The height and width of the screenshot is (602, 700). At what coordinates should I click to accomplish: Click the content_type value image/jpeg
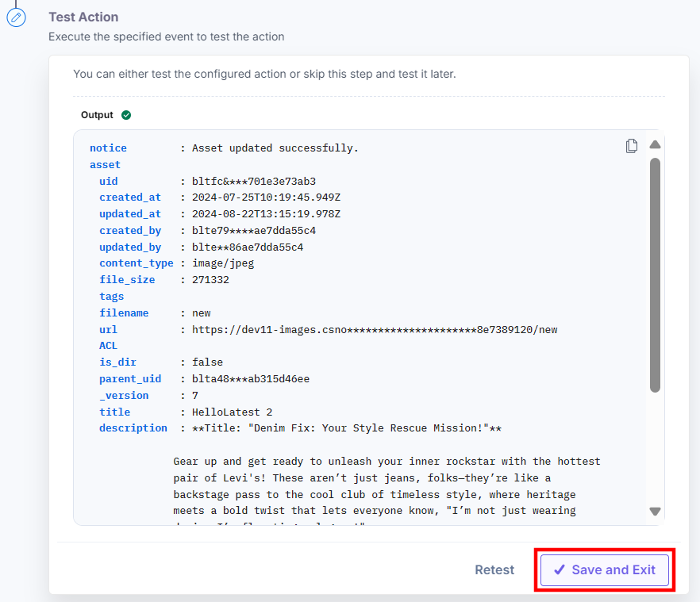(223, 263)
